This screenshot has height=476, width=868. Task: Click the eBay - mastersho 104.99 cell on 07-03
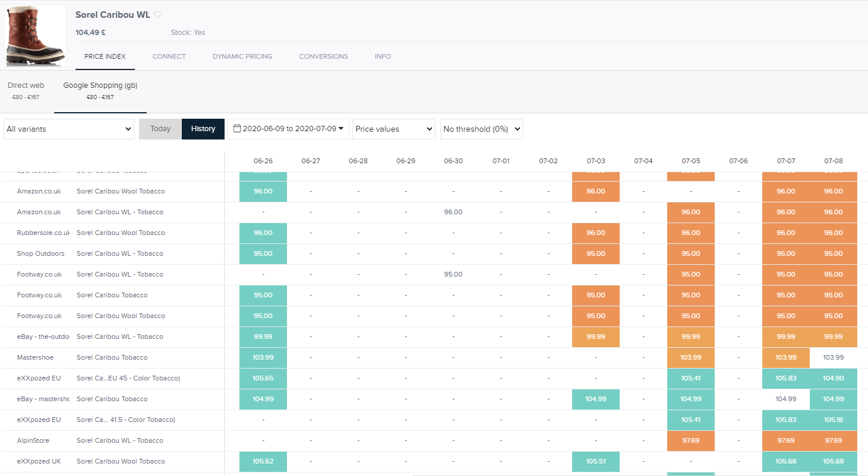pyautogui.click(x=596, y=399)
